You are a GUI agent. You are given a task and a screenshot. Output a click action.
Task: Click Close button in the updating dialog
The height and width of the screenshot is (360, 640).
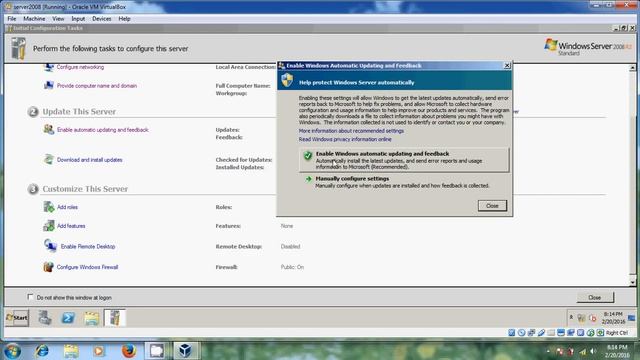pyautogui.click(x=492, y=206)
